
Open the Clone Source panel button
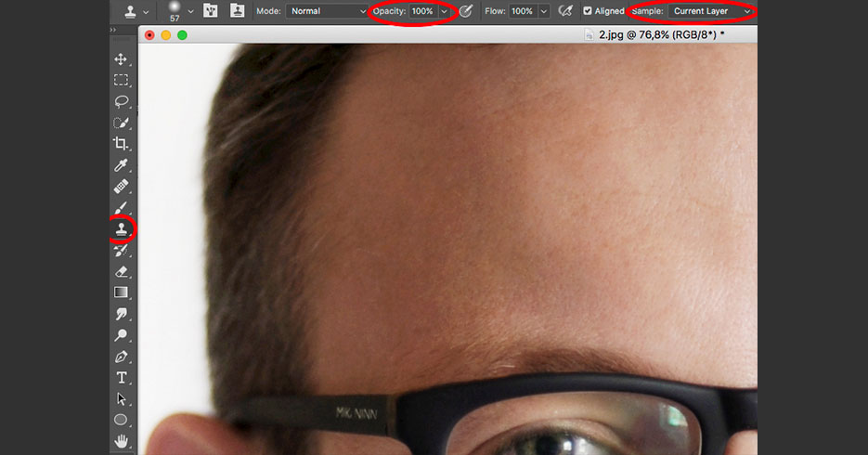pyautogui.click(x=237, y=11)
